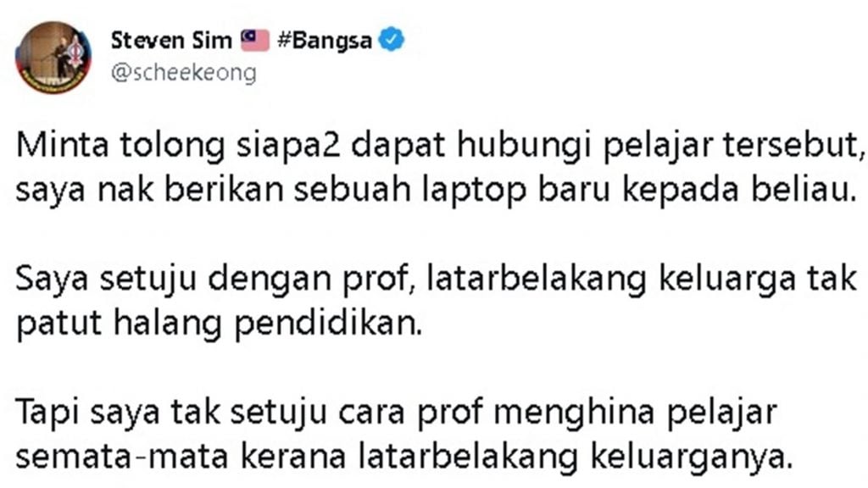
Task: Open Steven Sim's profile avatar picture
Action: (53, 58)
